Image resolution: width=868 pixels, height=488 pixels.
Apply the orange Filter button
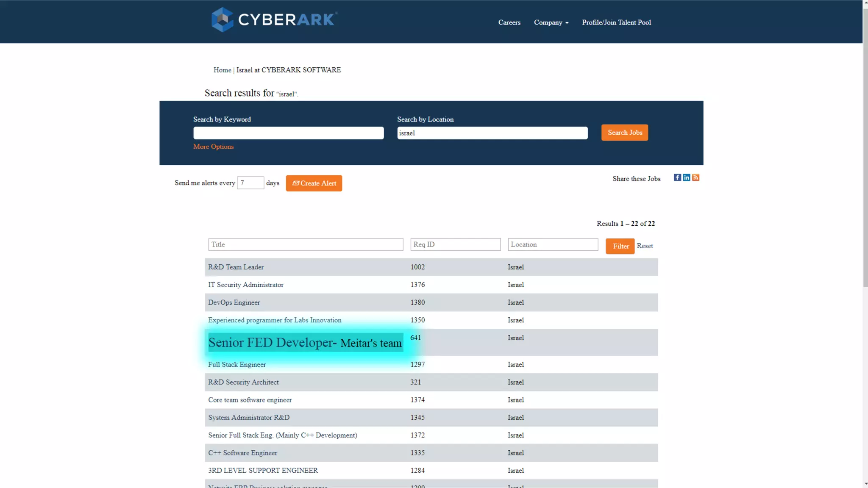[x=620, y=246]
